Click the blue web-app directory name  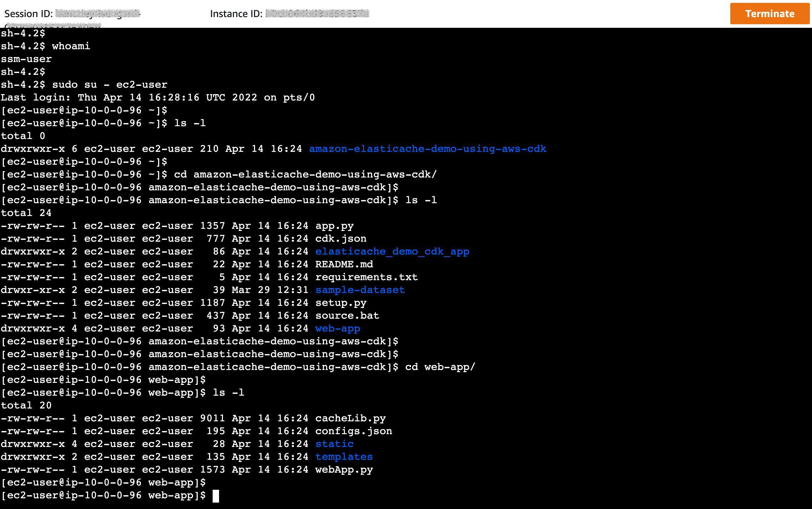click(338, 328)
